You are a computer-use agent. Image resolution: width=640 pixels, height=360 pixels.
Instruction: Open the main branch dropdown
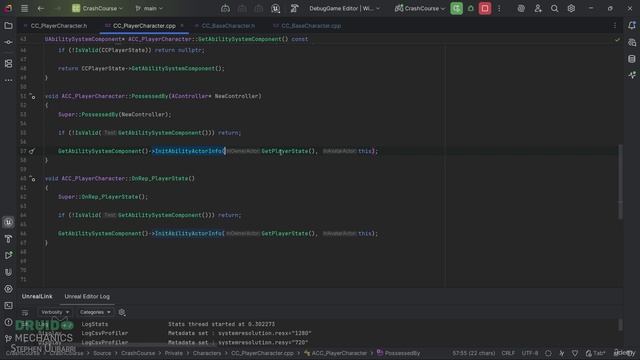149,8
